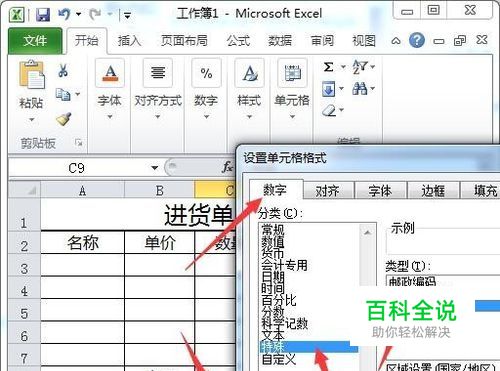Click the Sort and Filter icon
This screenshot has height=371, width=500.
point(360,67)
